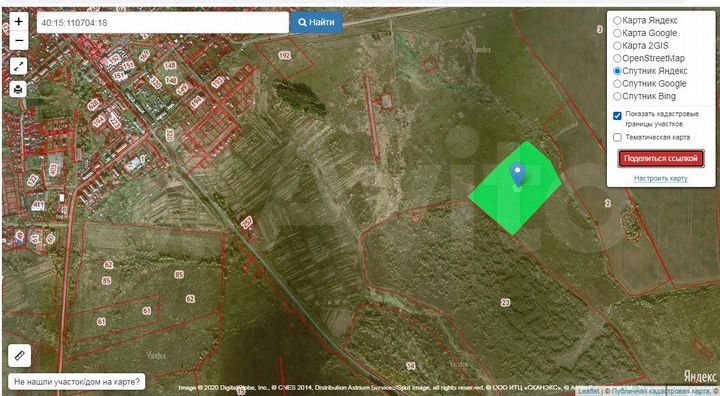Viewport: 720px width, 396px height.
Task: Toggle Показать кадастровые границы участков checkbox
Action: pyautogui.click(x=618, y=115)
